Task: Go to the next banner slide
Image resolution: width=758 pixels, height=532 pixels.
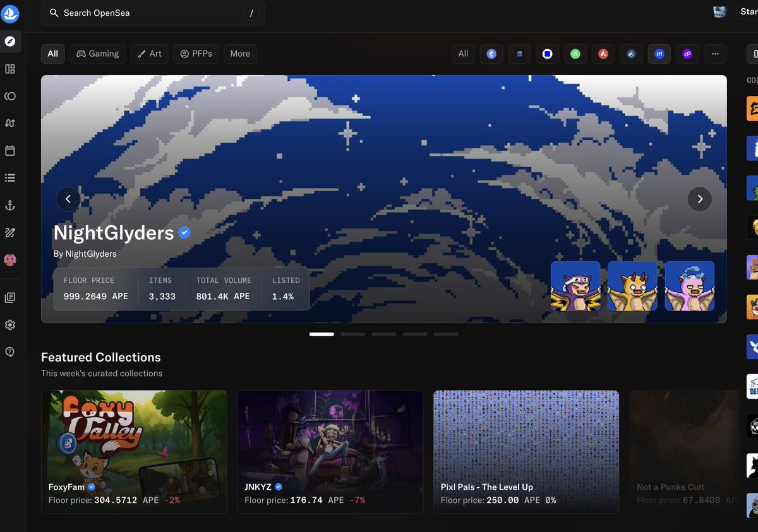Action: tap(699, 199)
